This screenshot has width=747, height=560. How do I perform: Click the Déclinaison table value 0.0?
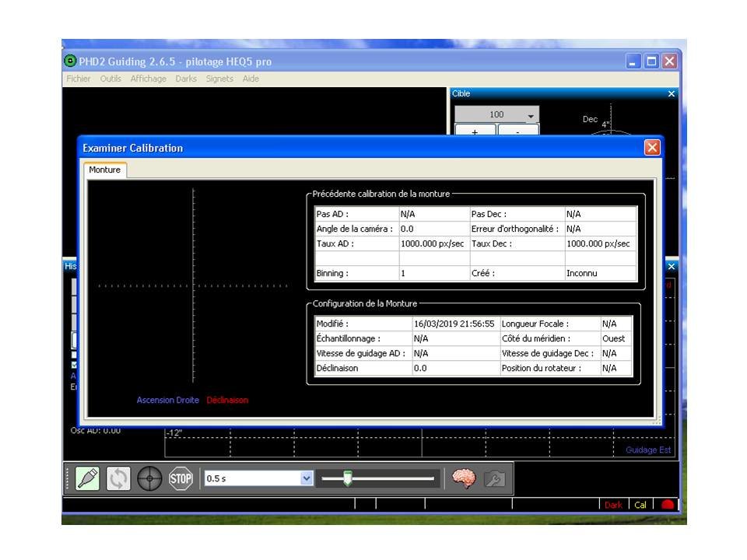[456, 368]
